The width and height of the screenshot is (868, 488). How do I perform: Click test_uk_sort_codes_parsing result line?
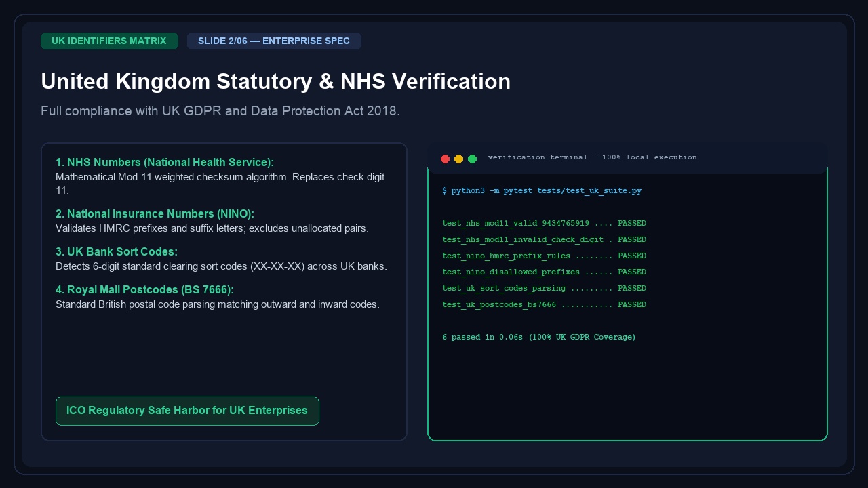[544, 288]
